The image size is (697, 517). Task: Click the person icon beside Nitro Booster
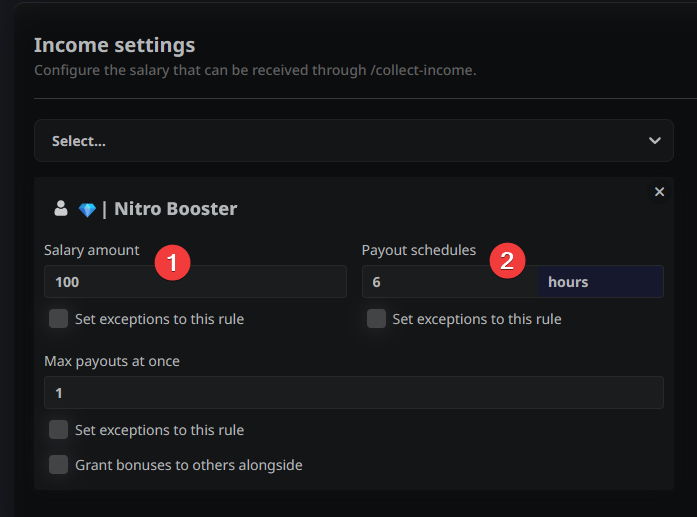click(x=61, y=209)
